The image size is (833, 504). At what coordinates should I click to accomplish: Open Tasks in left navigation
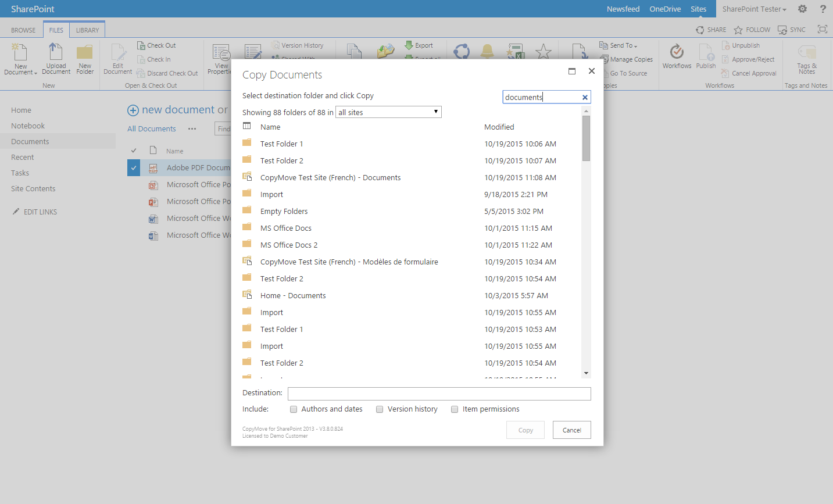(20, 173)
